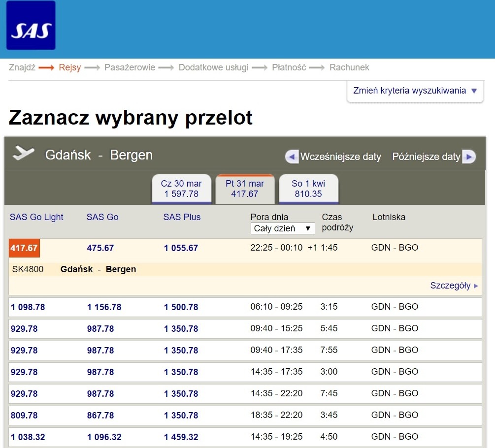The image size is (495, 448).
Task: Select the 1 038.32 SAS Go Light fare
Action: 28,437
